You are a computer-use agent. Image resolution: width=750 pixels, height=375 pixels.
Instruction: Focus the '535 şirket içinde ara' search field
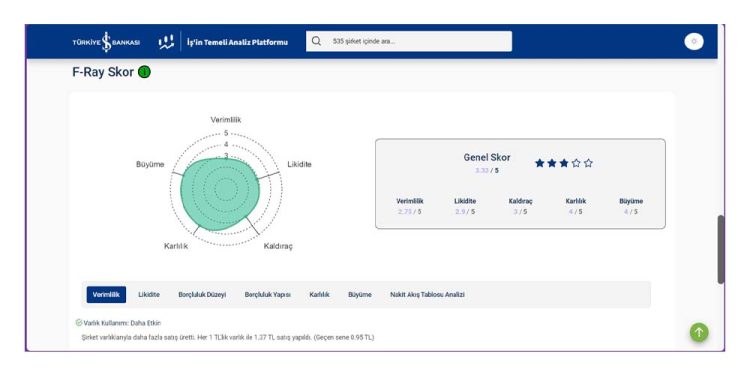409,41
